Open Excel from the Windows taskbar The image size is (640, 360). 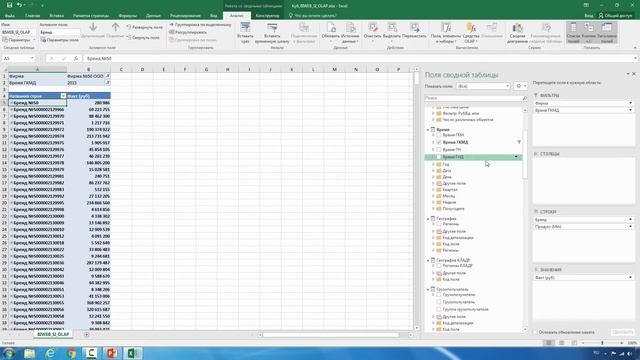[x=132, y=353]
